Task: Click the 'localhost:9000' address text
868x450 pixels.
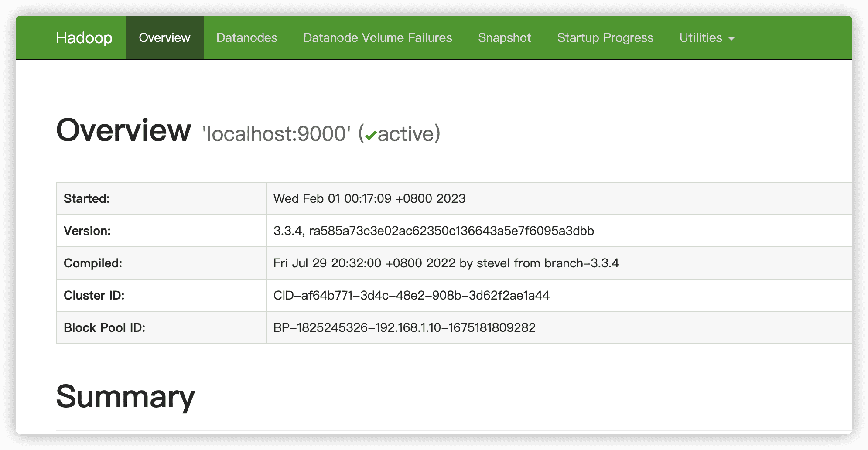Action: click(x=276, y=133)
